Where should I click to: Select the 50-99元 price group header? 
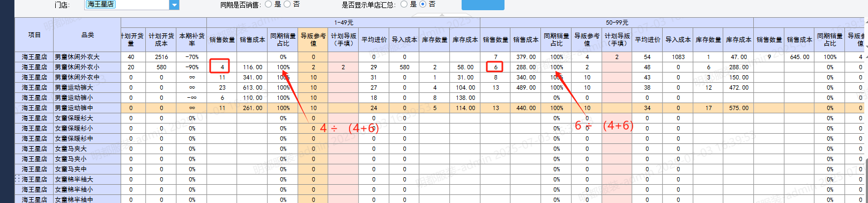pyautogui.click(x=617, y=23)
